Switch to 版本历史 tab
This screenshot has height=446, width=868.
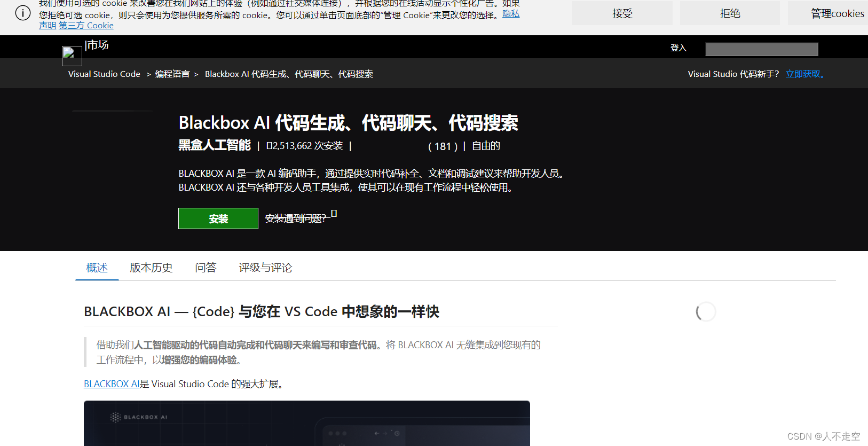point(151,268)
